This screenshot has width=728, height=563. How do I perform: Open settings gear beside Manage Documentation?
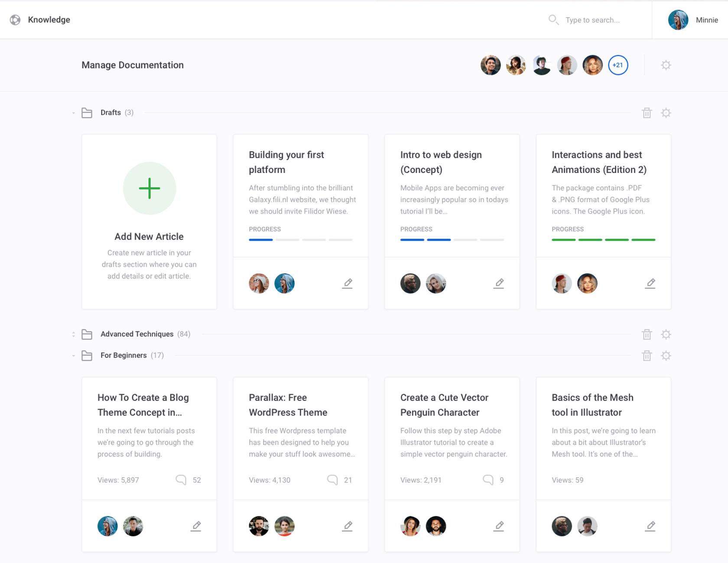[666, 65]
